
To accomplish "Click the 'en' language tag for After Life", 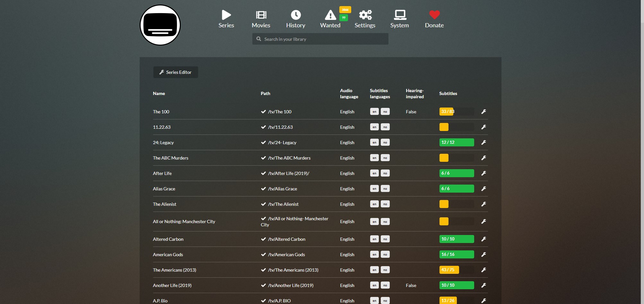I will (374, 173).
